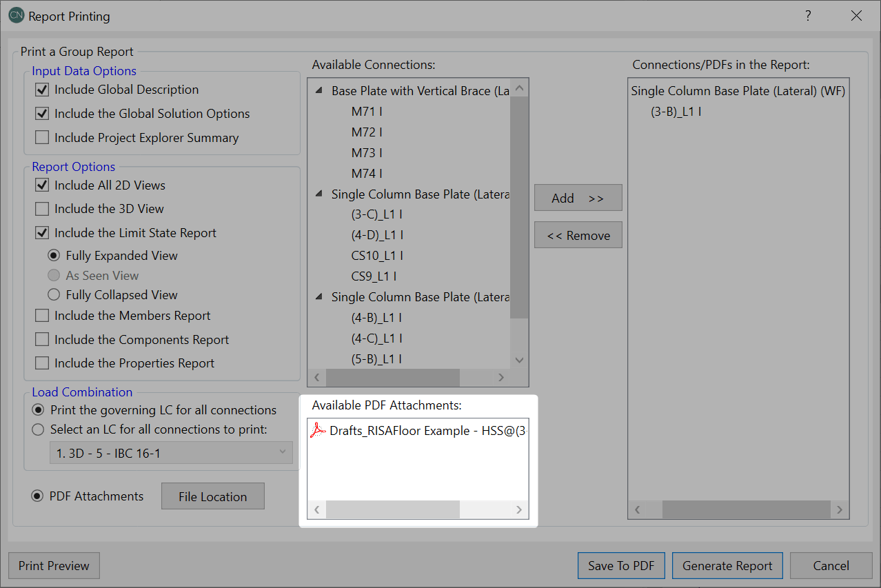Uncheck Include Global Description
The width and height of the screenshot is (881, 588).
[x=43, y=90]
